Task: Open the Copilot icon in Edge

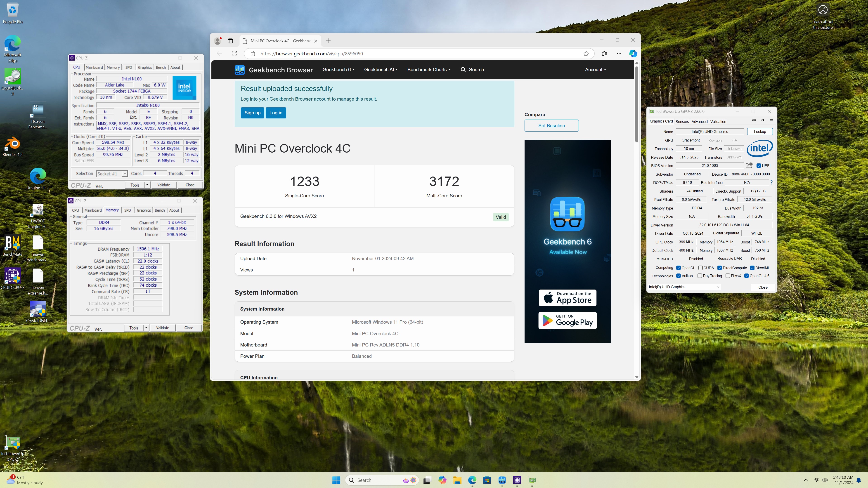Action: tap(633, 54)
